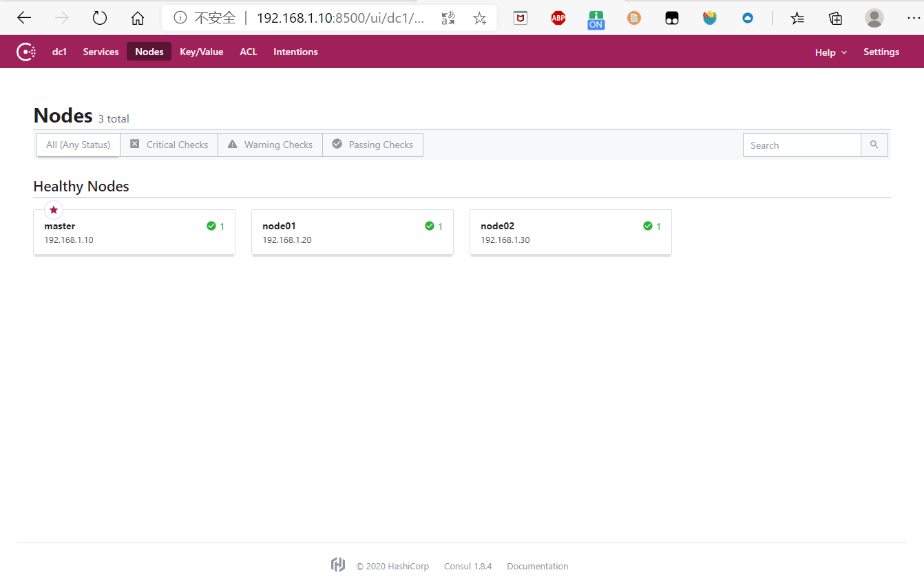Screen dimensions: 924x579
Task: Click the © 2020 HashiCorp link
Action: pyautogui.click(x=392, y=566)
